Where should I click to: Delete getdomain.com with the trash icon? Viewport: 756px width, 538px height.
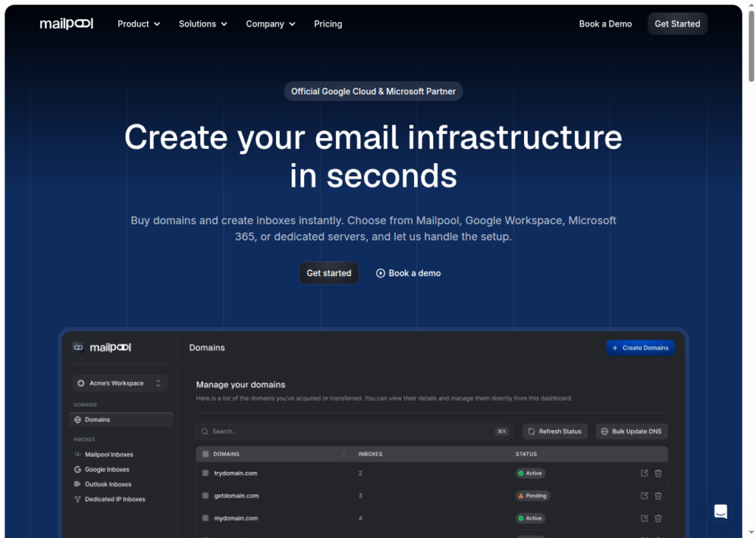[x=658, y=496]
